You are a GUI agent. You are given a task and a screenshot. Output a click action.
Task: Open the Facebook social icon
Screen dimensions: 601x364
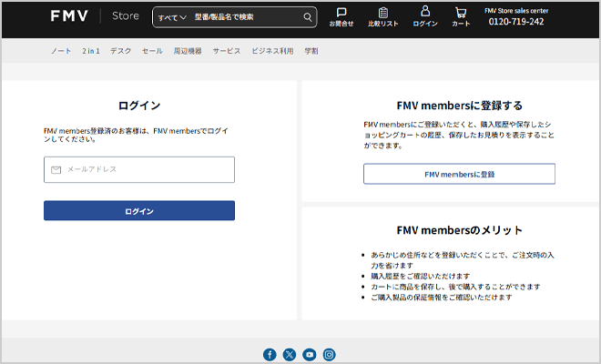270,354
